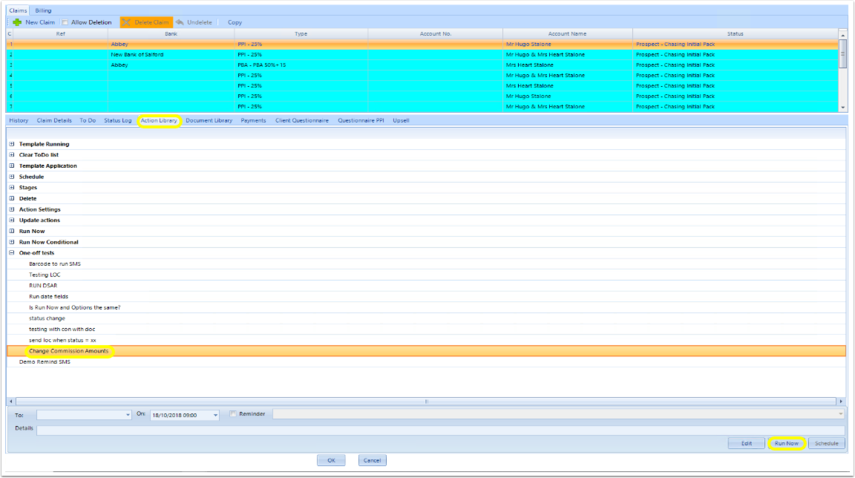Click the Run Now button
The image size is (855, 478).
(786, 443)
